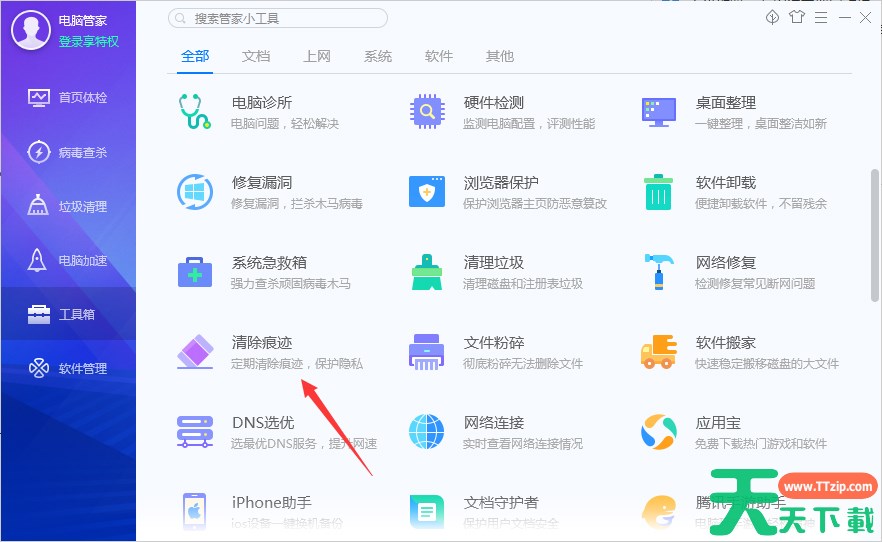Open 文件粉碎 shredder icon
The image size is (882, 542).
(x=427, y=352)
